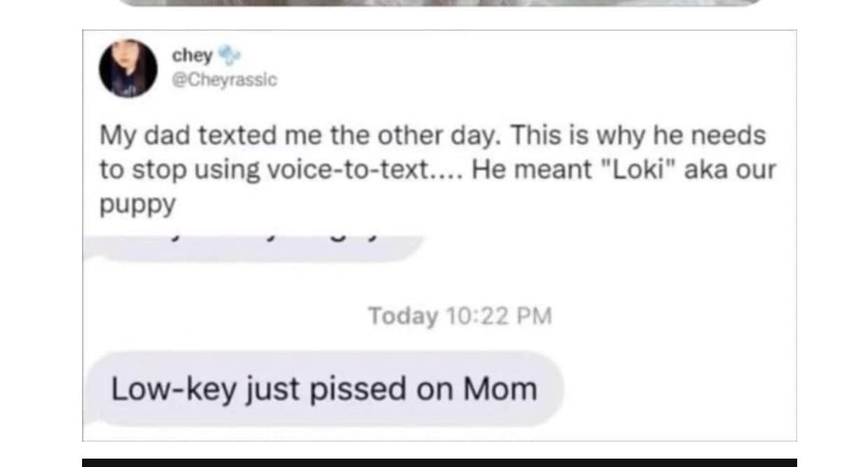Click the word "pissed" in the message bubble

358,389
